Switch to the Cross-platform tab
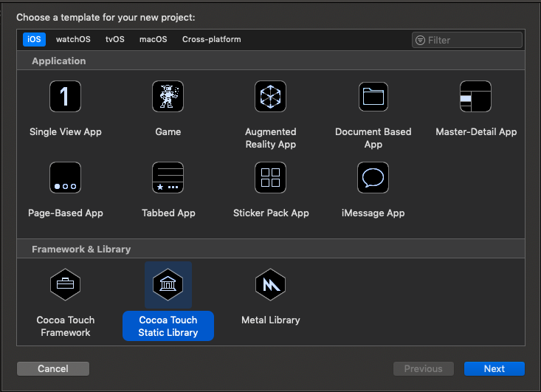Viewport: 541px width, 392px height. pyautogui.click(x=212, y=39)
